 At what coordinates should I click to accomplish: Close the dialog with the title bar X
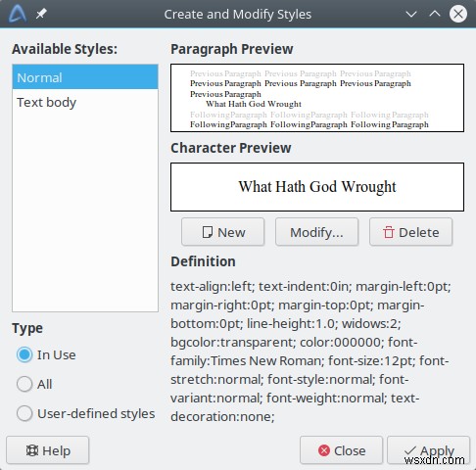click(x=458, y=14)
